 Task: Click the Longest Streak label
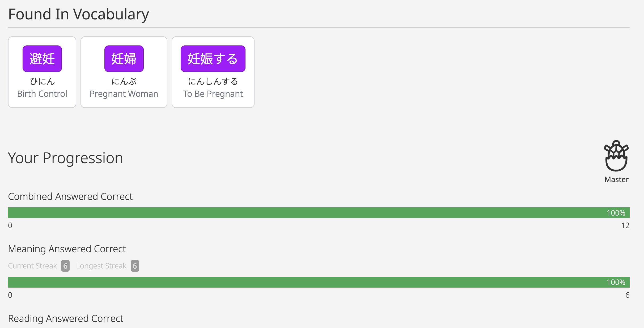tap(101, 266)
